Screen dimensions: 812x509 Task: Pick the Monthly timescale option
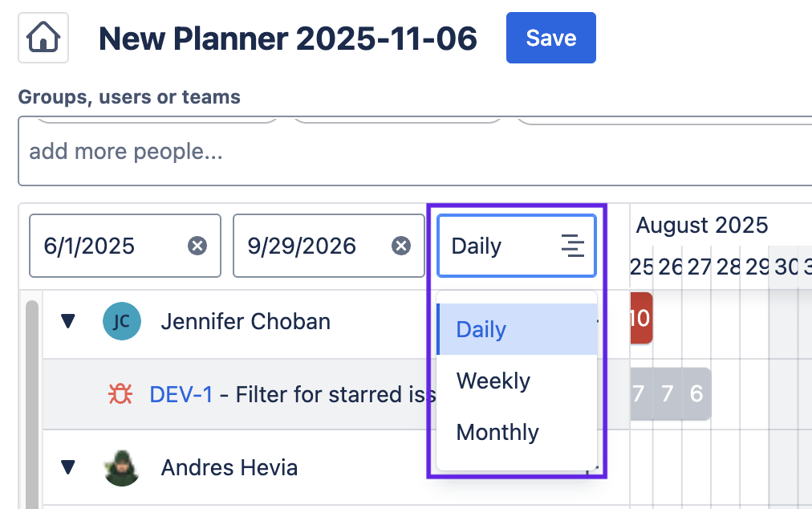(497, 432)
